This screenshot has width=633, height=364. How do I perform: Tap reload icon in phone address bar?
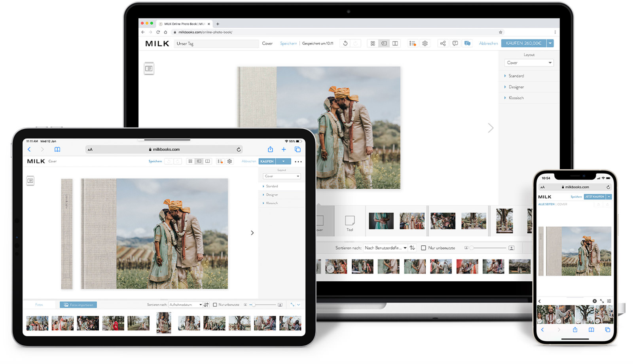click(x=608, y=187)
